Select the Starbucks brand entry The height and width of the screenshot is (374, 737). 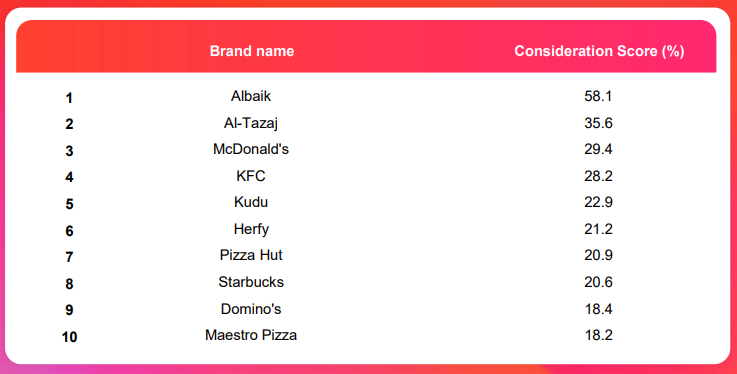pos(251,282)
